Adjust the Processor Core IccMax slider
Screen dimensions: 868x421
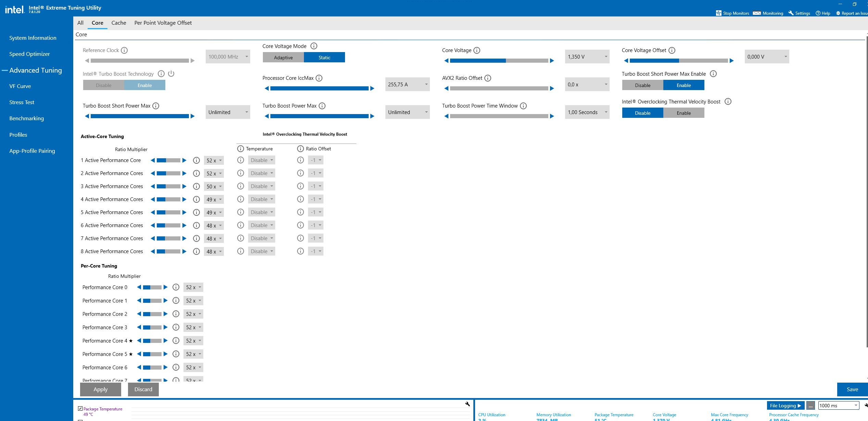click(x=320, y=88)
